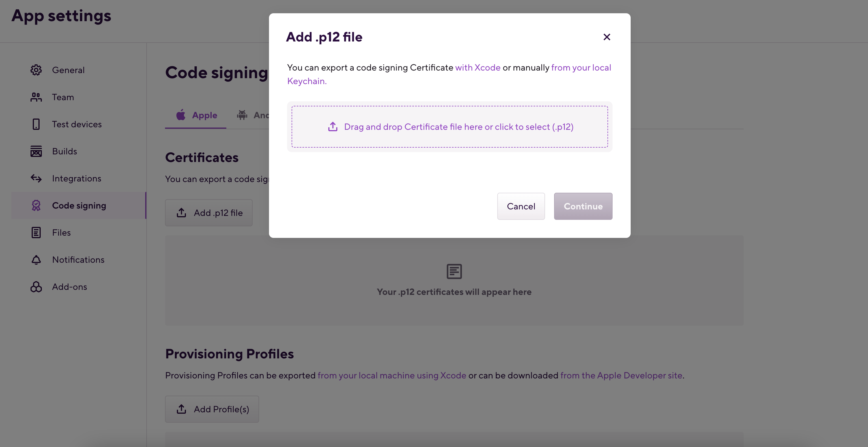Click the Notifications bell icon
The width and height of the screenshot is (868, 447).
(x=36, y=260)
